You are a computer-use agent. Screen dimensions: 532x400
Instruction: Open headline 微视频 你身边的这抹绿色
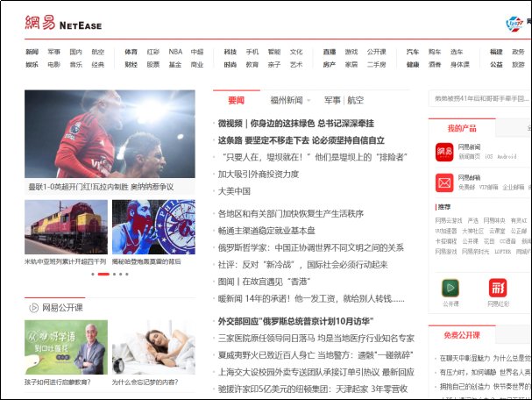tap(295, 124)
